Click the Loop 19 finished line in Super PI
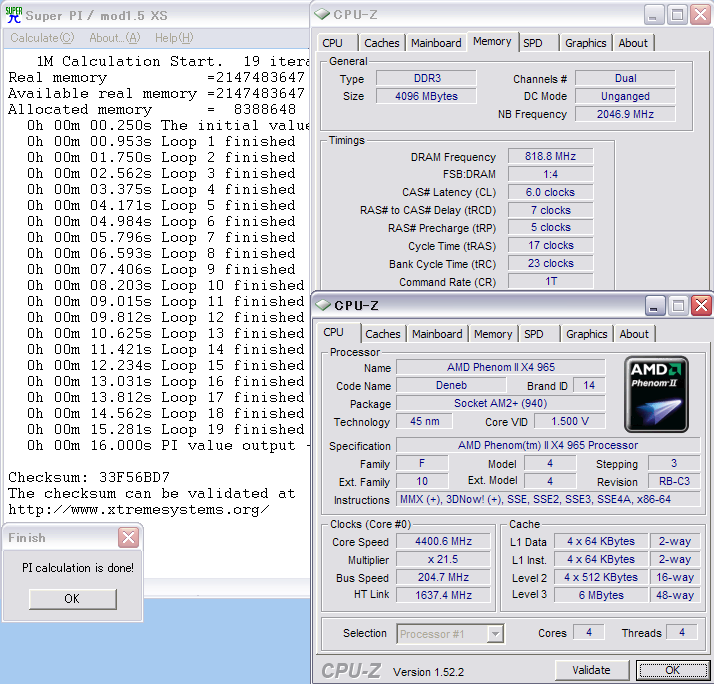 tap(165, 429)
